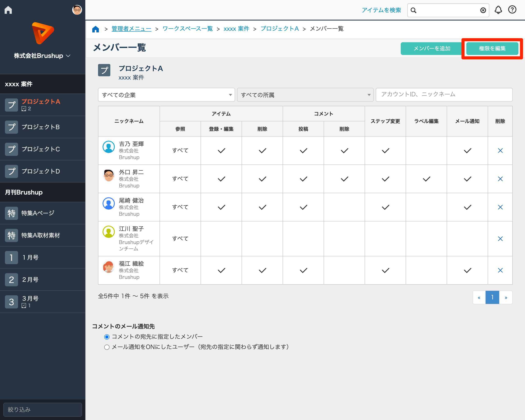This screenshot has height=420, width=525.
Task: Open the user avatar profile icon
Action: [x=77, y=10]
